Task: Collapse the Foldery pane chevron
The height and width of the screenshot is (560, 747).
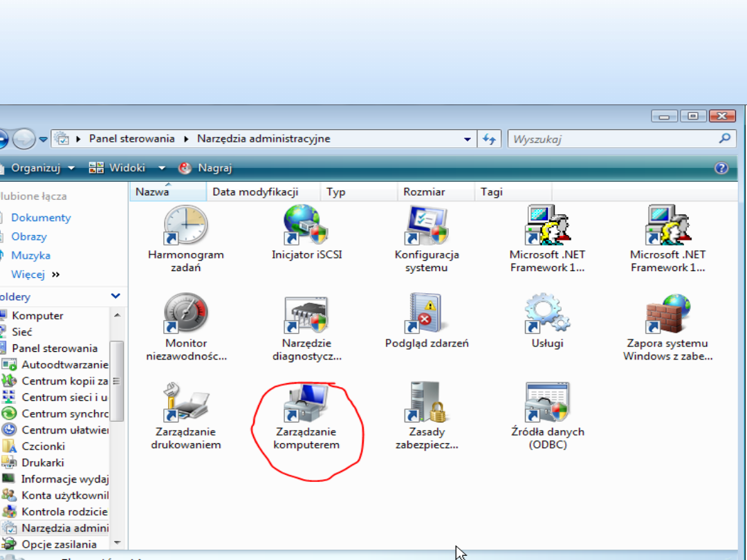Action: pyautogui.click(x=116, y=297)
